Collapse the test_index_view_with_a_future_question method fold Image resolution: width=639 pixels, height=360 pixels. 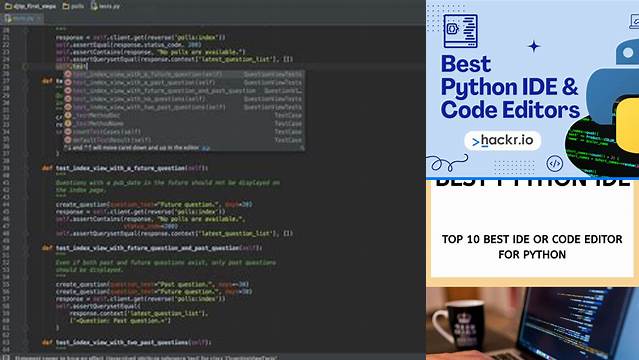[25, 168]
